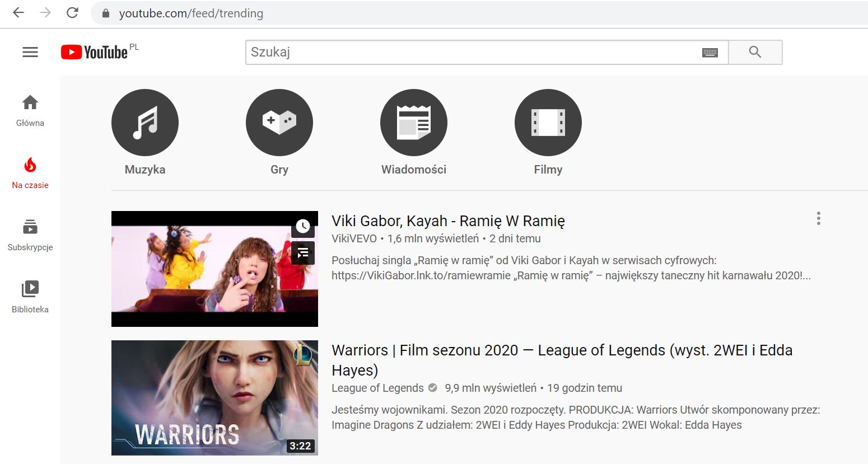Open the Muzyka category music-note icon
This screenshot has width=868, height=464.
pyautogui.click(x=145, y=123)
